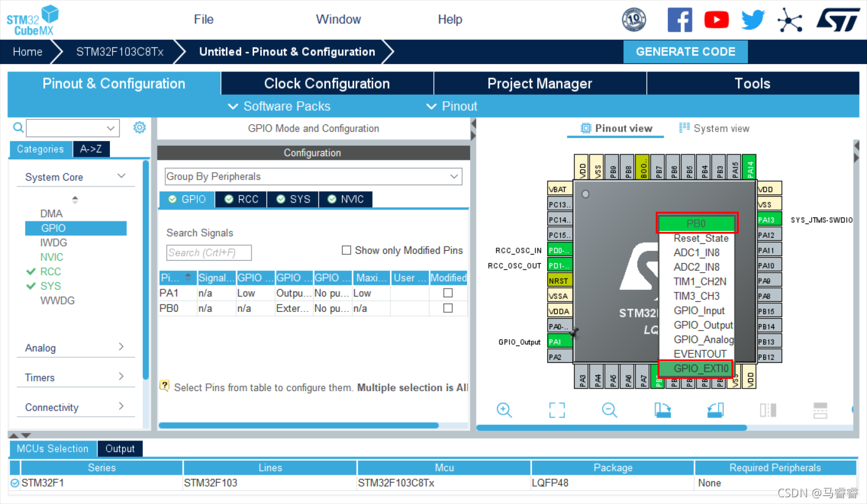Choose GPIO_EXTI0 in pin menu

[696, 369]
